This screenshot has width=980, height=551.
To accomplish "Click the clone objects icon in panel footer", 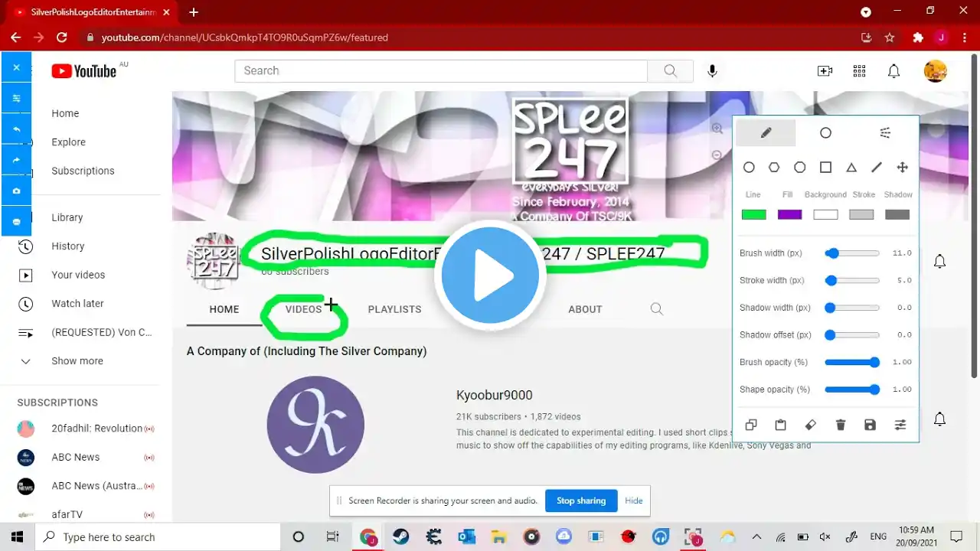I will coord(751,425).
